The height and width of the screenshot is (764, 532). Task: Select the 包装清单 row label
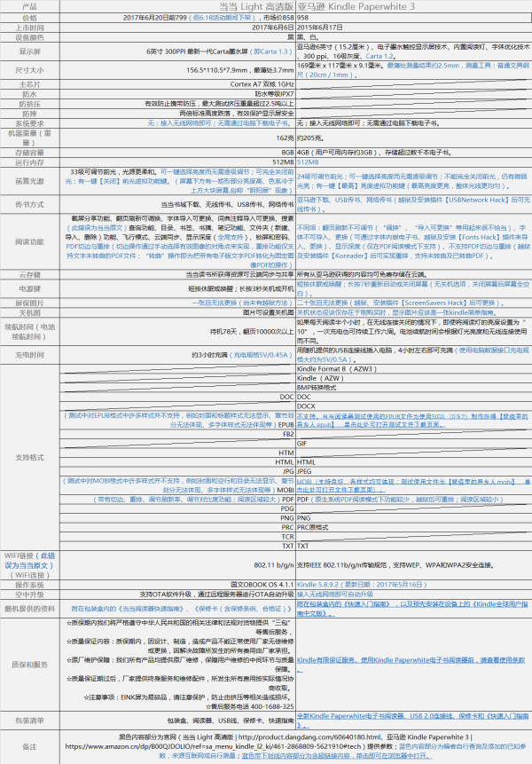coord(29,721)
